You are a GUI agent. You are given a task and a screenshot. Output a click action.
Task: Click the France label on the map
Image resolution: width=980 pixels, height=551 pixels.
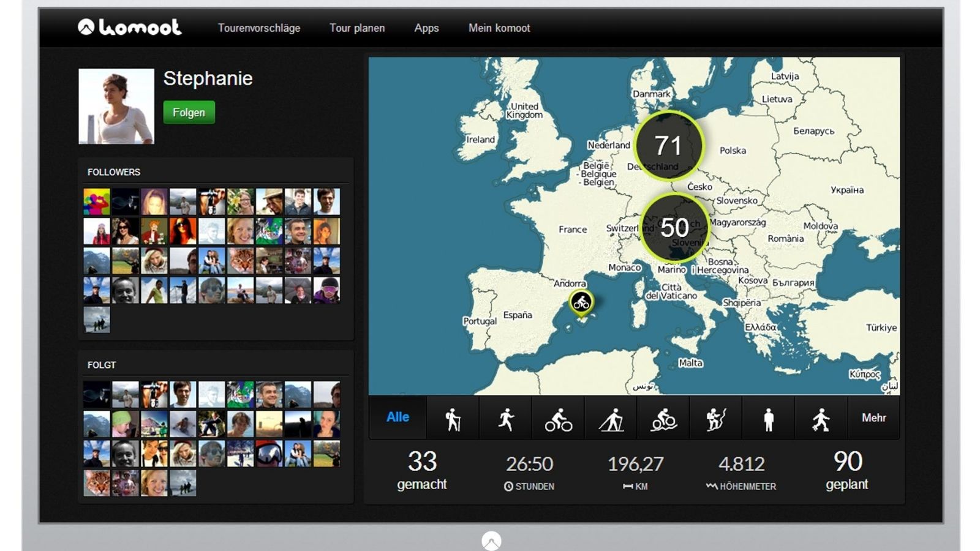pyautogui.click(x=573, y=230)
